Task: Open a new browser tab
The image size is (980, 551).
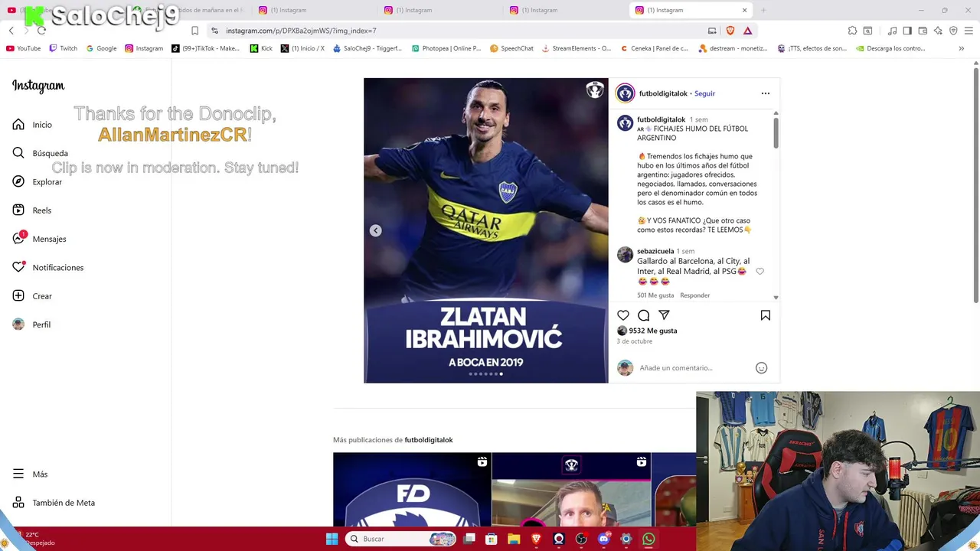Action: coord(763,10)
